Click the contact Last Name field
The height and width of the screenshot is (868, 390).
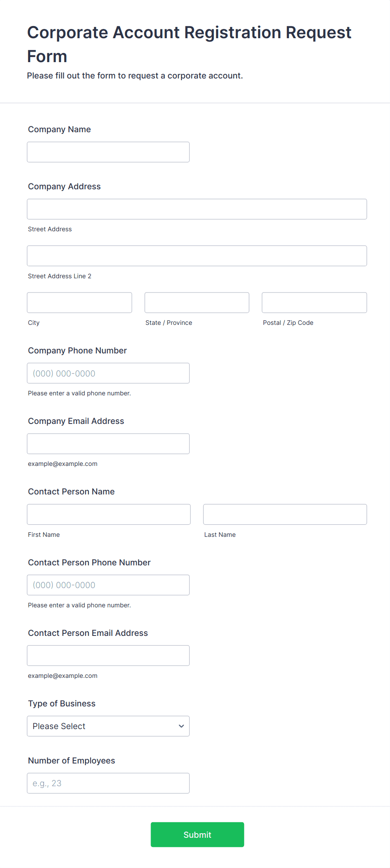pyautogui.click(x=285, y=514)
